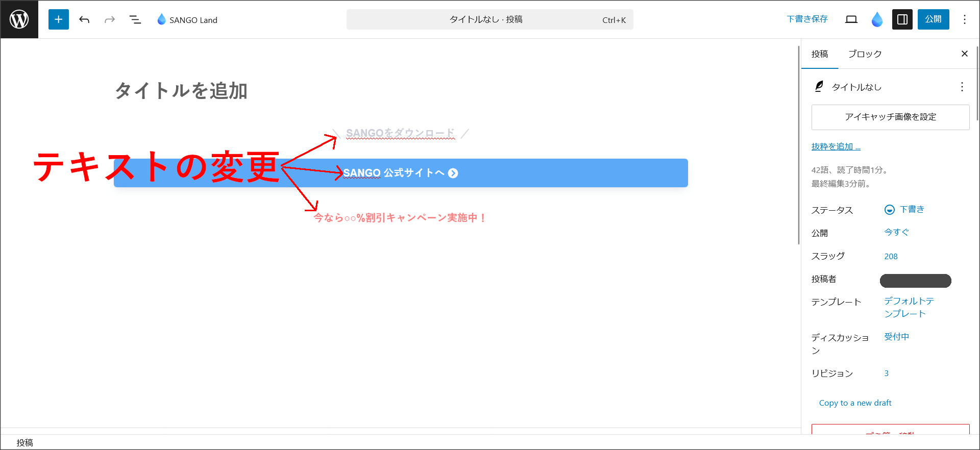
Task: Click the WordPress logo icon
Action: point(19,19)
